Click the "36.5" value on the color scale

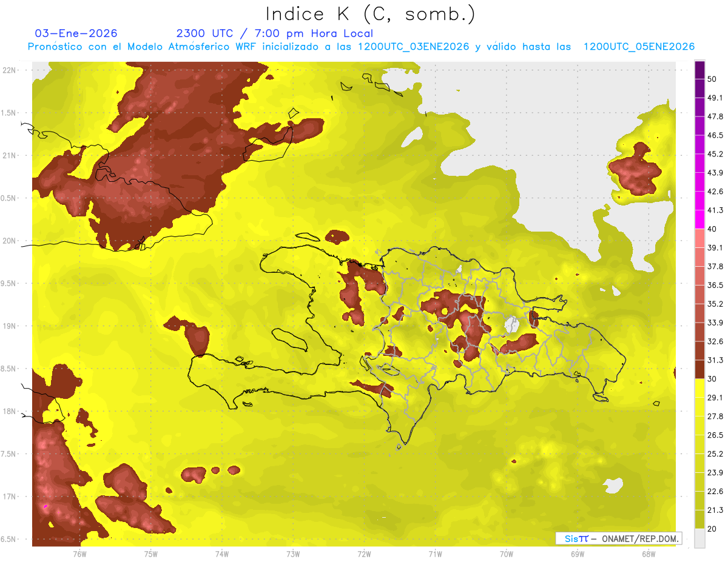(715, 285)
